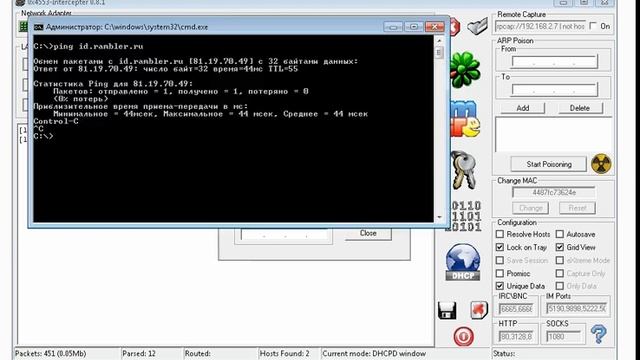Image resolution: width=640 pixels, height=360 pixels.
Task: Click the floppy disk save icon
Action: (x=447, y=310)
